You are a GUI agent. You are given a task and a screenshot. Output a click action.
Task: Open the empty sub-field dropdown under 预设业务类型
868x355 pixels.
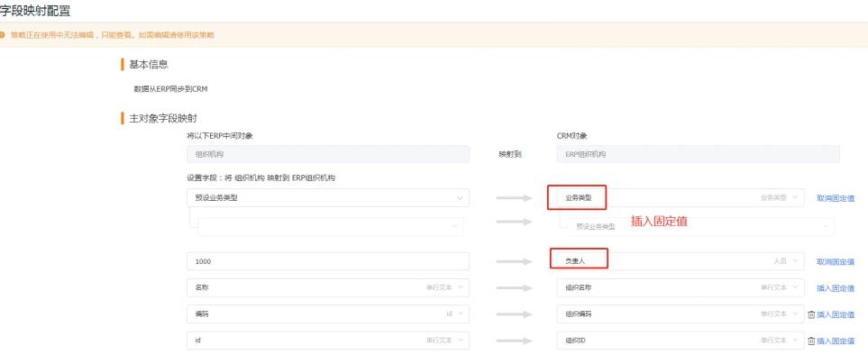click(x=331, y=226)
